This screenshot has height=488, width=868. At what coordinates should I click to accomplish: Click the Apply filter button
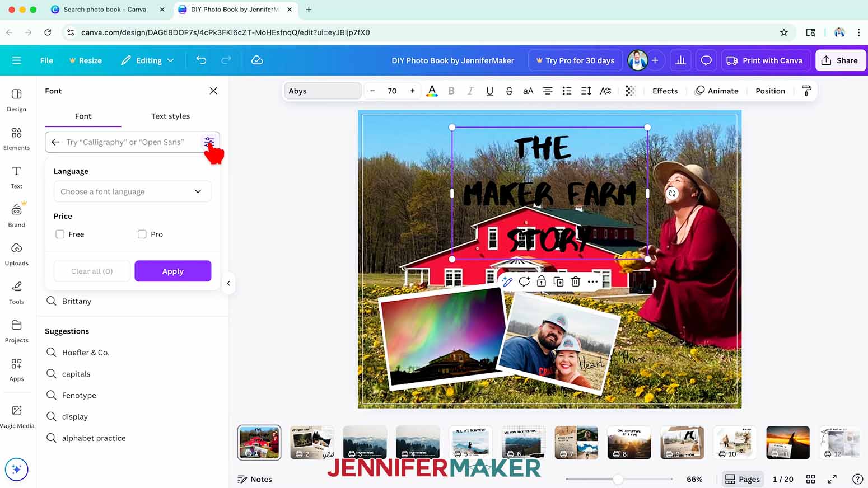(173, 271)
